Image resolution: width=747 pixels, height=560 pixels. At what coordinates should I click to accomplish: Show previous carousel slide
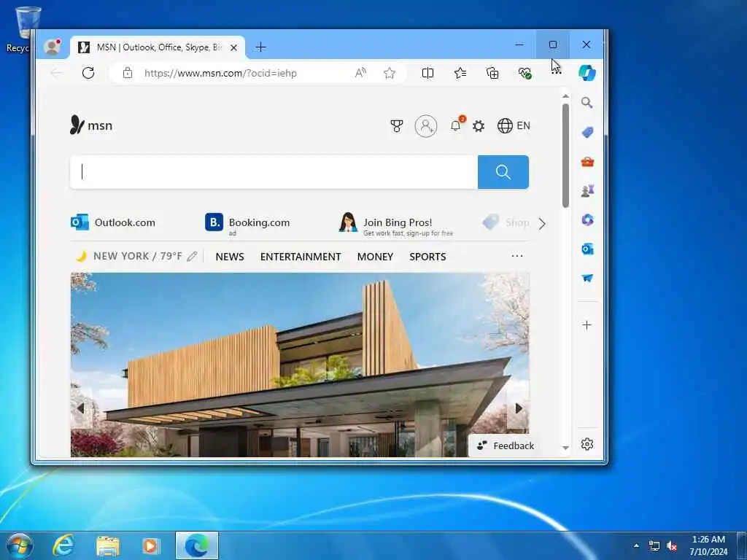point(81,408)
